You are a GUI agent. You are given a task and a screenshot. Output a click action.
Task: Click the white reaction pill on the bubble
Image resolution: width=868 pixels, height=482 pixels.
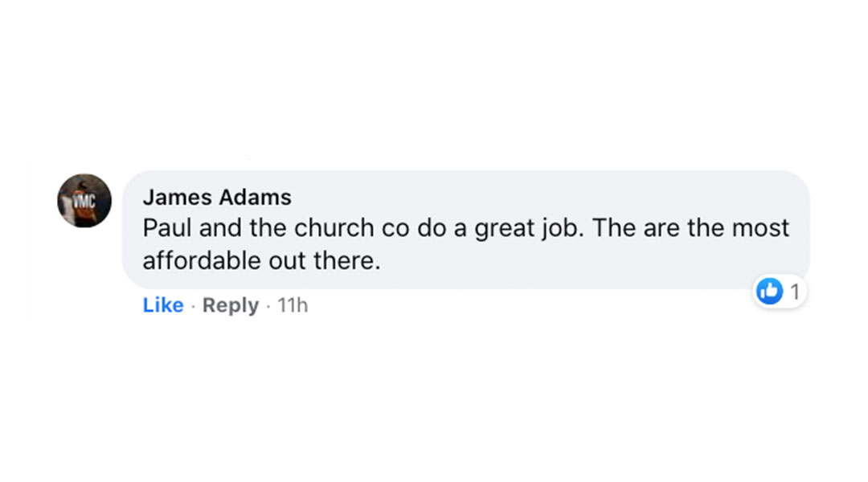coord(780,291)
